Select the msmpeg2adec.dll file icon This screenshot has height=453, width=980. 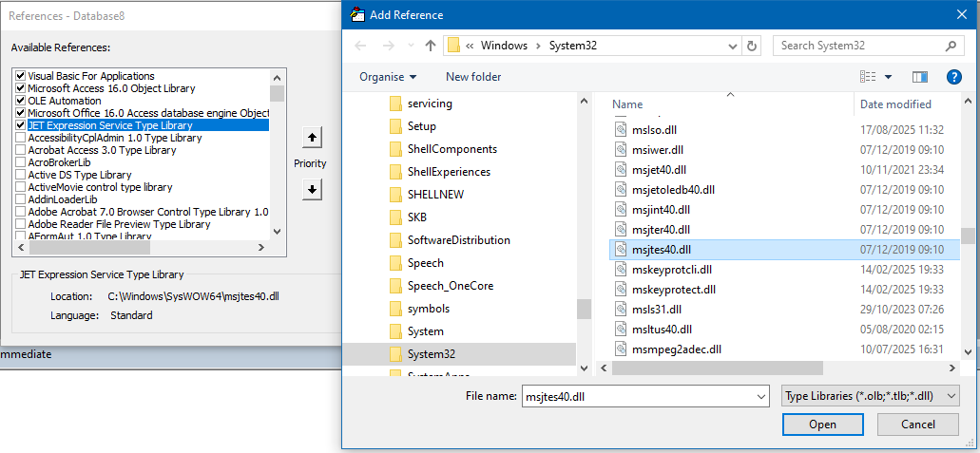(x=621, y=349)
